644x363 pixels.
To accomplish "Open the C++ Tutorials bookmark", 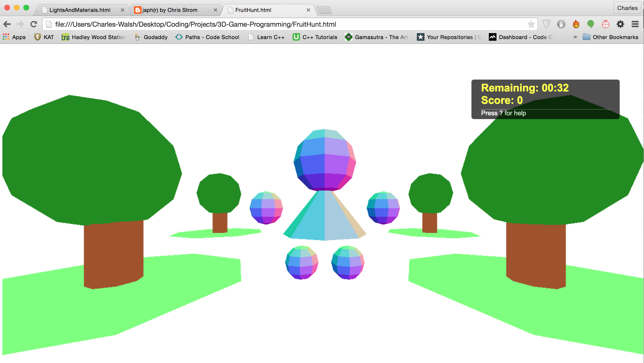I will click(x=315, y=37).
